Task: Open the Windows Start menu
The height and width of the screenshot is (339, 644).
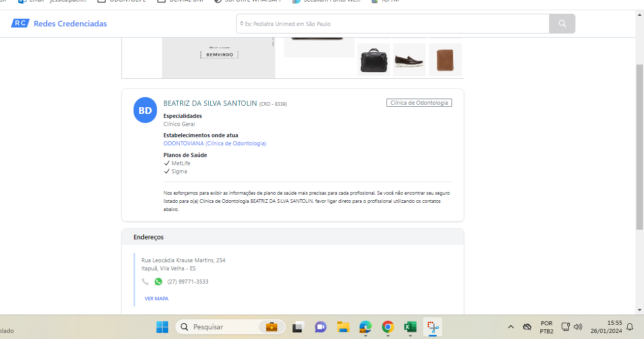Action: (162, 327)
